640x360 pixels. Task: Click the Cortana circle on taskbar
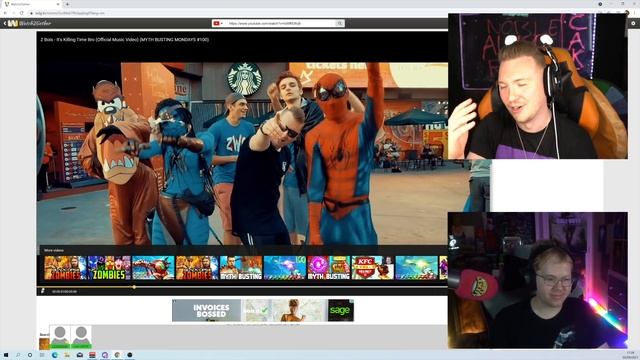coord(30,355)
